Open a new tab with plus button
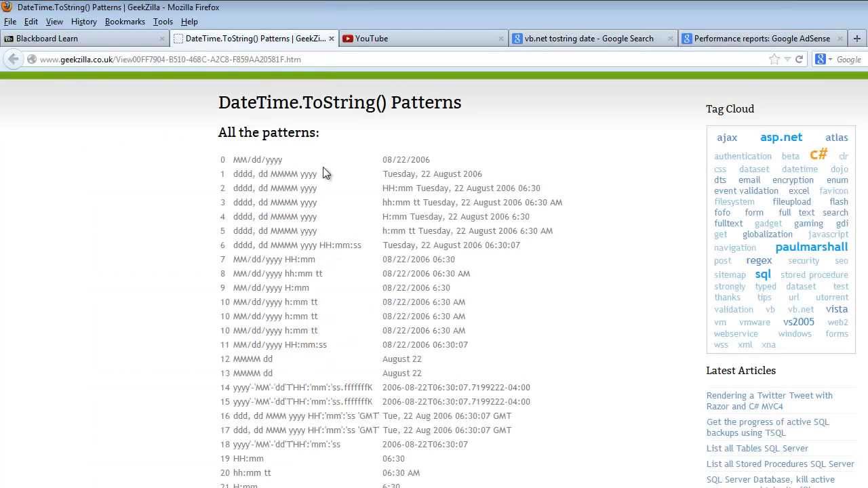The height and width of the screenshot is (488, 868). pyautogui.click(x=857, y=39)
